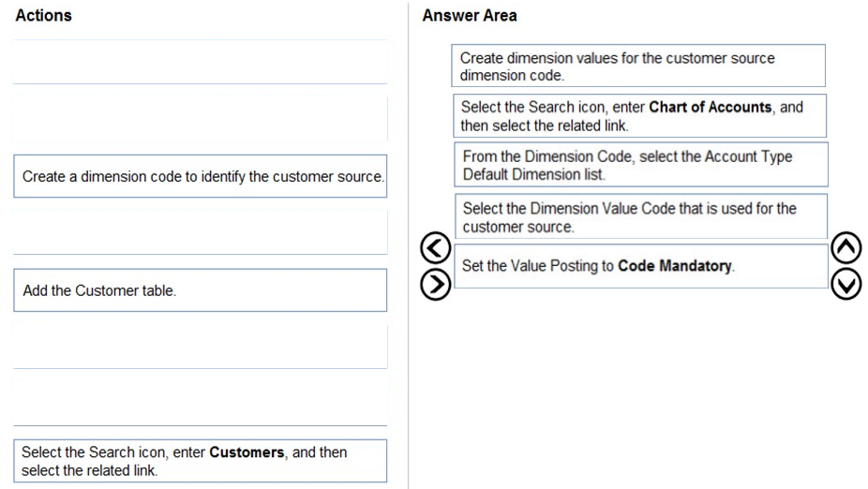
Task: Click empty slot between 'Create a dimension code' and 'Add the Customer table'
Action: (x=200, y=232)
